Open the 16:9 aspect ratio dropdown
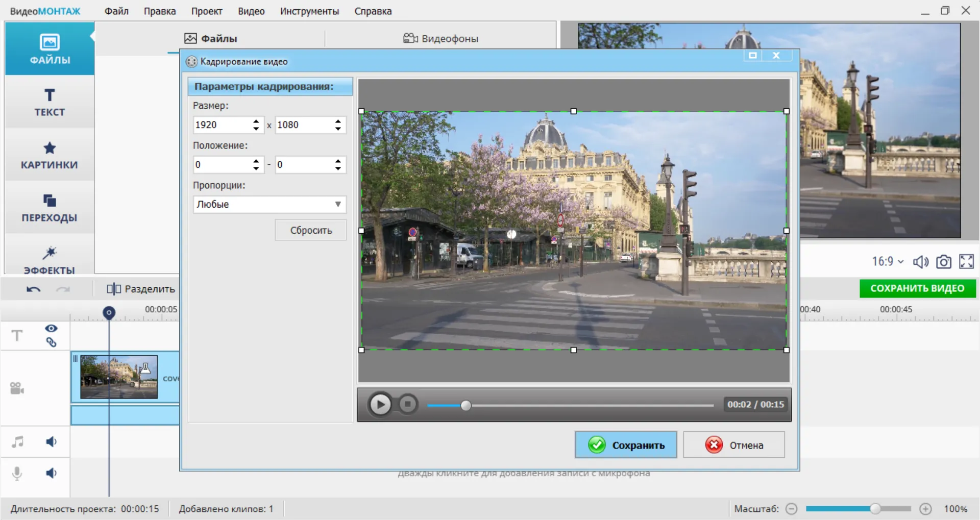Image resolution: width=980 pixels, height=520 pixels. point(888,262)
